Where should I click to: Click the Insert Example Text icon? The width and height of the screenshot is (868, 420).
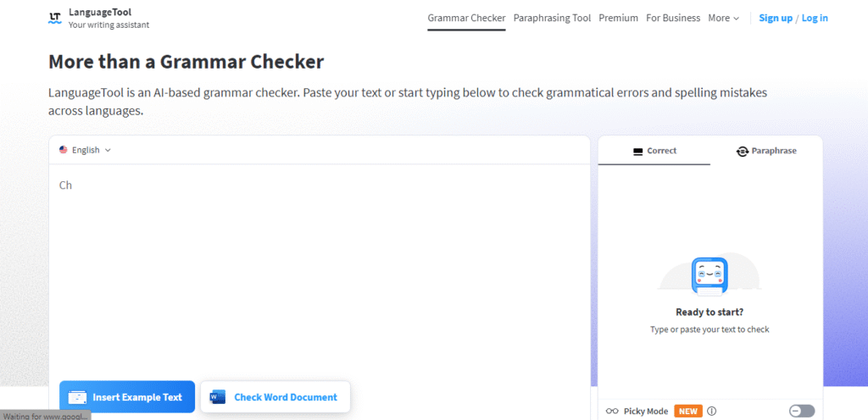(77, 397)
